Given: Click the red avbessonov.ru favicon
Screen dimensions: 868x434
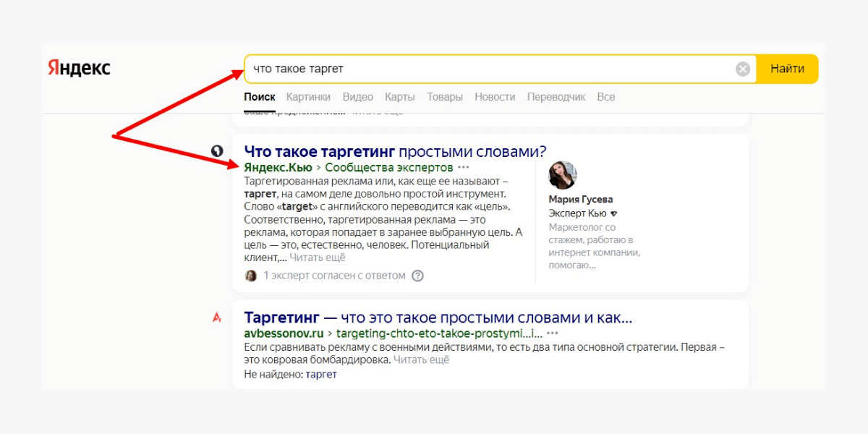Looking at the screenshot, I should (216, 318).
